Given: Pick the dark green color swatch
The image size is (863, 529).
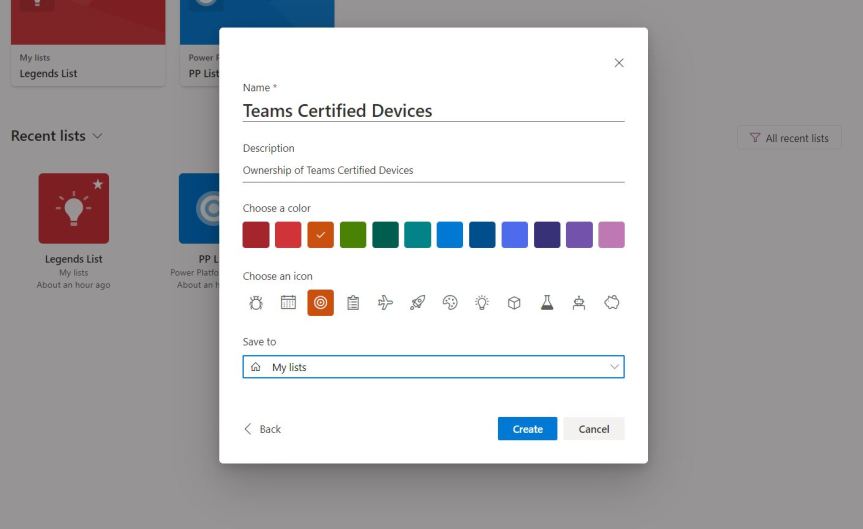Looking at the screenshot, I should coord(385,235).
